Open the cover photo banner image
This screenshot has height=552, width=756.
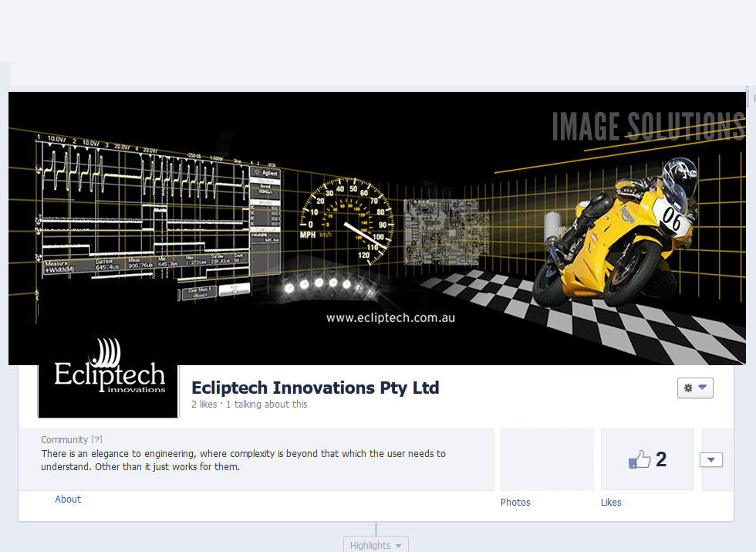pyautogui.click(x=377, y=229)
